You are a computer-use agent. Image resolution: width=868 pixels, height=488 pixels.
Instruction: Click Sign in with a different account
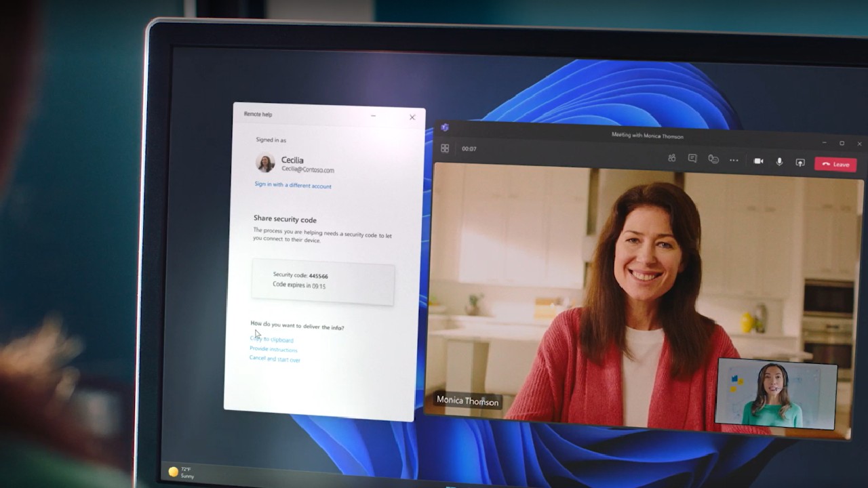coord(293,185)
